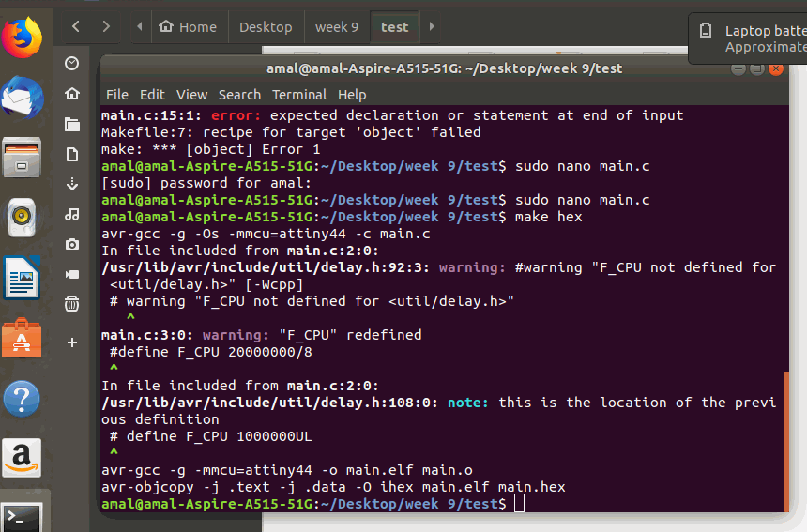
Task: Click the battery notification icon
Action: (x=706, y=30)
